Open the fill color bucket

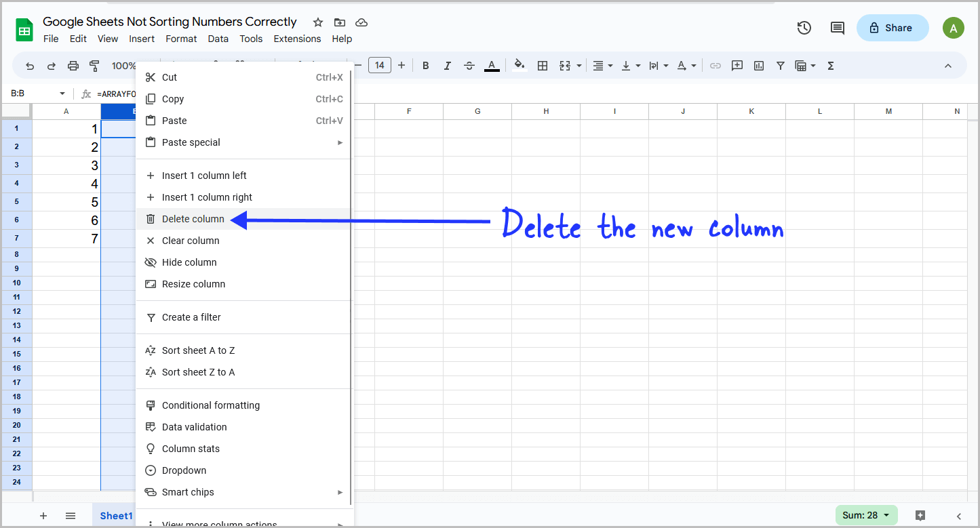[520, 66]
